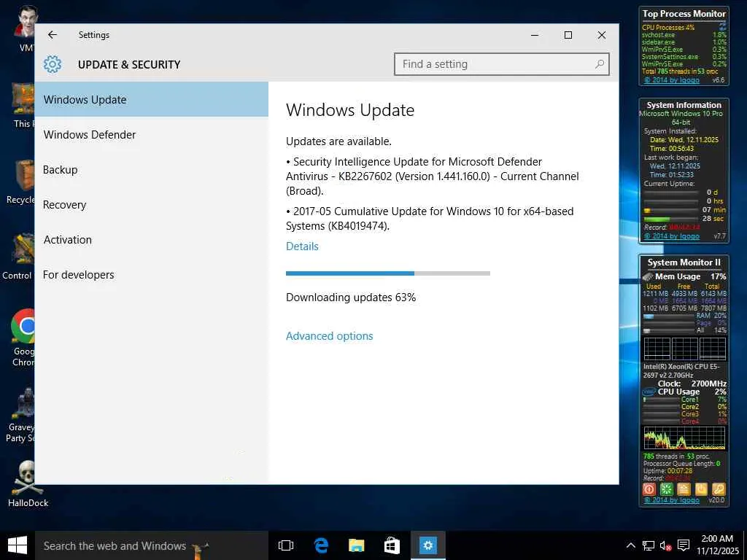Click the Search the web and Windows box

pos(152,545)
